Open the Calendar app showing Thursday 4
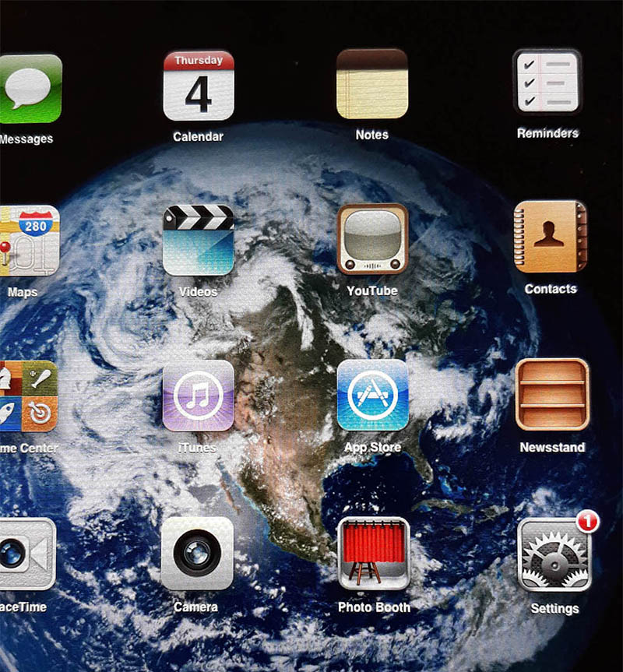This screenshot has height=672, width=623. tap(199, 86)
